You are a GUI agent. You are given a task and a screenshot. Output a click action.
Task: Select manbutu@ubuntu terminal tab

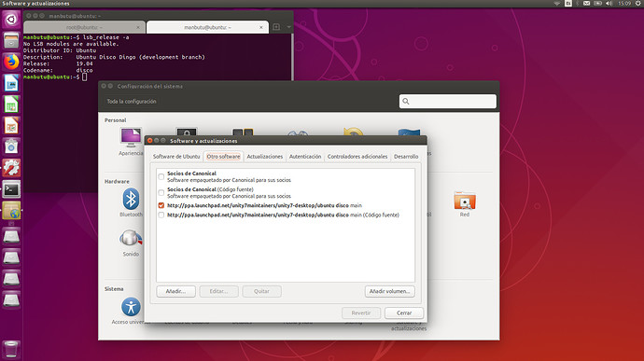pos(207,27)
